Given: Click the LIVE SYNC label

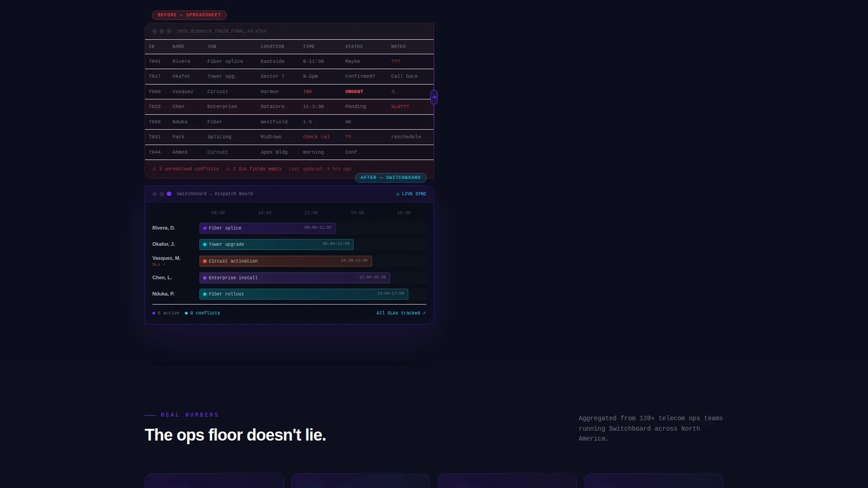Looking at the screenshot, I should coord(414,194).
